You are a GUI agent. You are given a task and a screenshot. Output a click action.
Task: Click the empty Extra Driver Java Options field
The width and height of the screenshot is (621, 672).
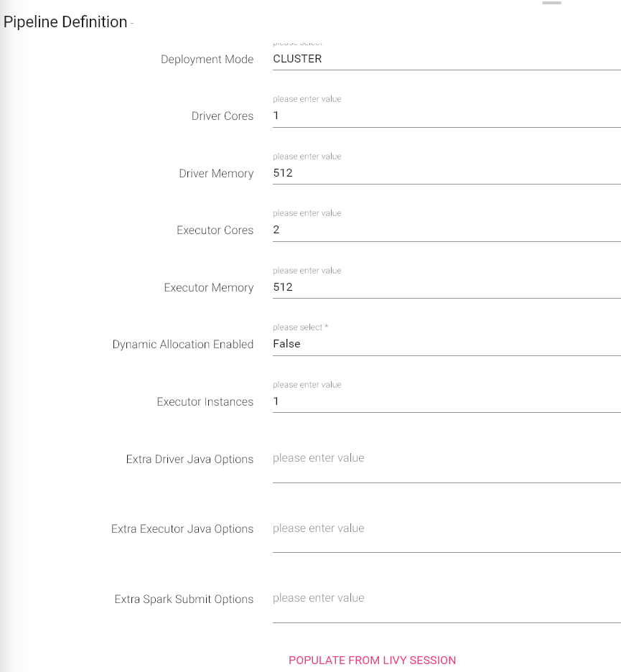445,459
